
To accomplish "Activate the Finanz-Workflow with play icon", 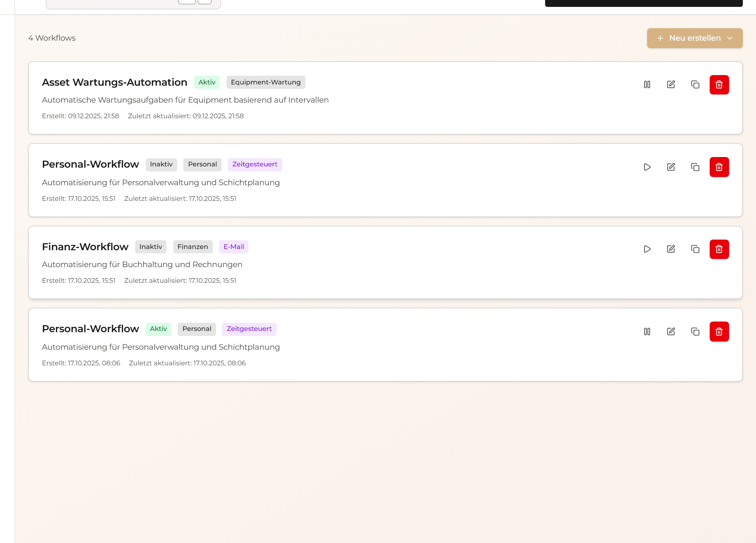I will tap(647, 249).
